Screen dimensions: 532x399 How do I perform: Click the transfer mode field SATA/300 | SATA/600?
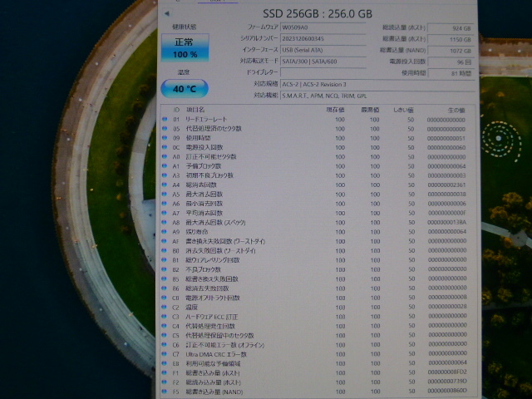click(x=323, y=62)
